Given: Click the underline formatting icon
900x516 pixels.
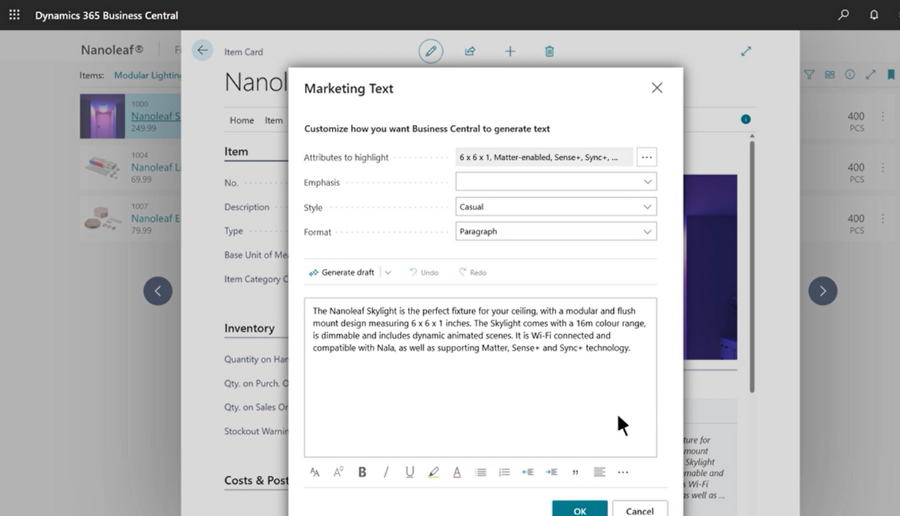Looking at the screenshot, I should [410, 472].
